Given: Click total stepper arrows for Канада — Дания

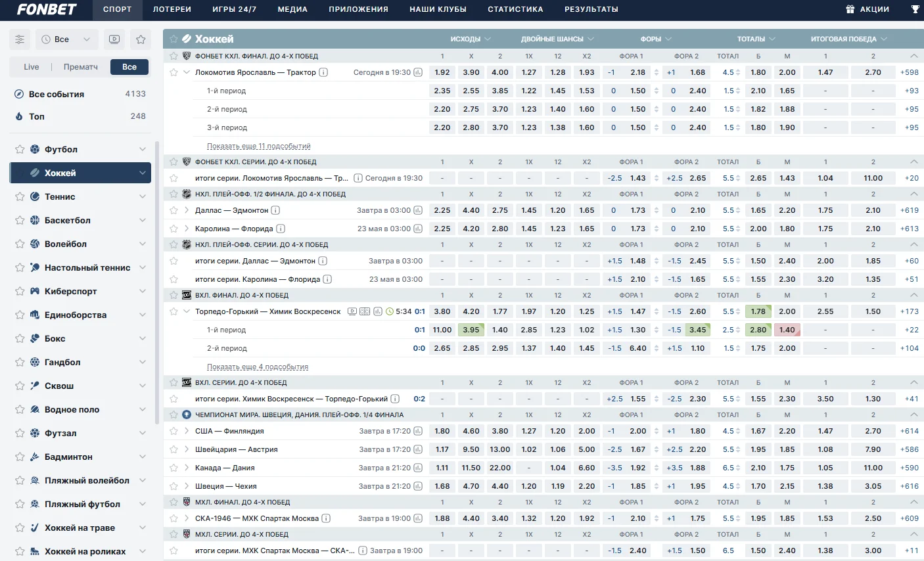Looking at the screenshot, I should tap(738, 468).
